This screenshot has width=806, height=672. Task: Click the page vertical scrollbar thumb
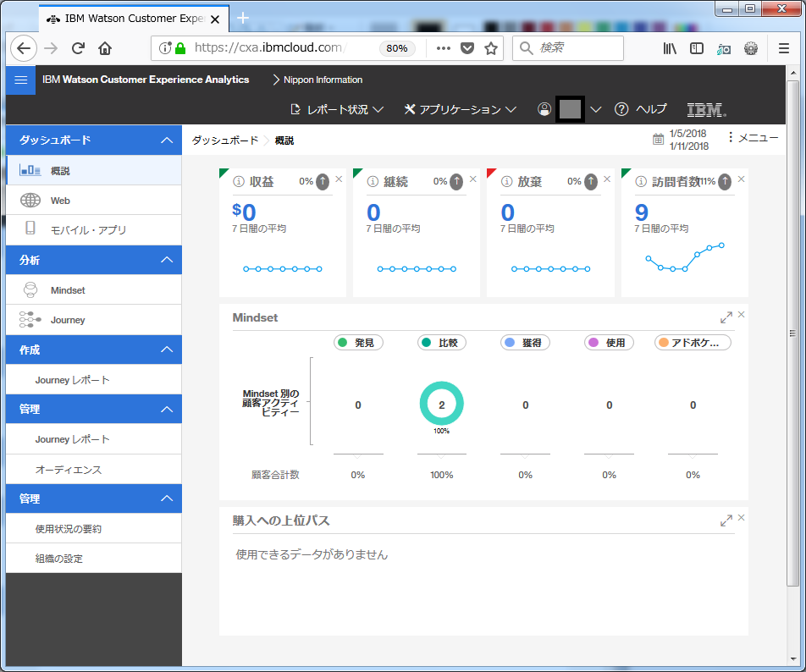tap(792, 333)
